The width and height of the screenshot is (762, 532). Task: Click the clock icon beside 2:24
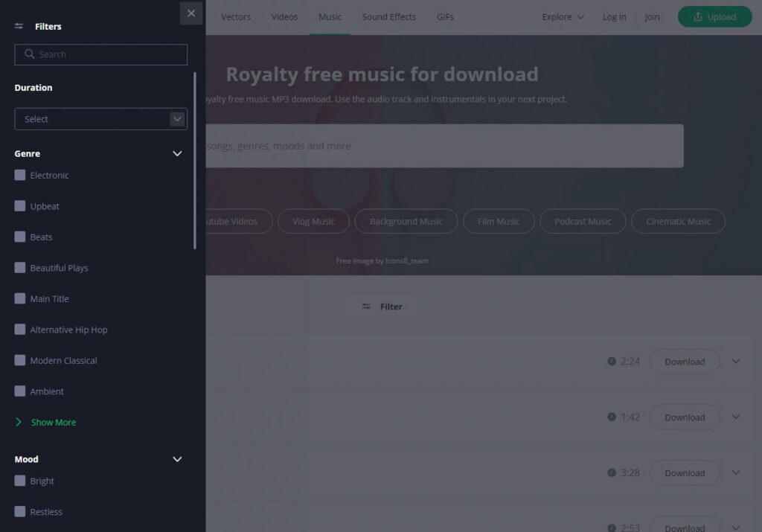pos(612,362)
